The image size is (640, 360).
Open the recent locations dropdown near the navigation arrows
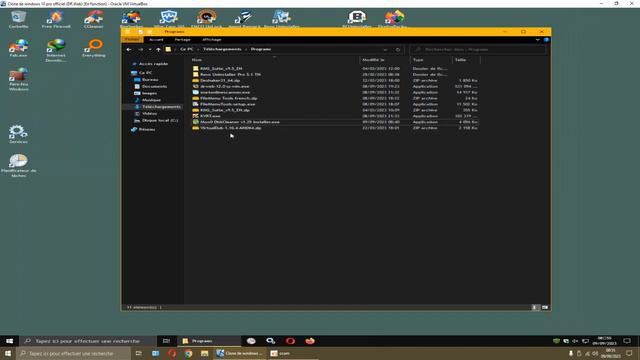click(x=150, y=49)
